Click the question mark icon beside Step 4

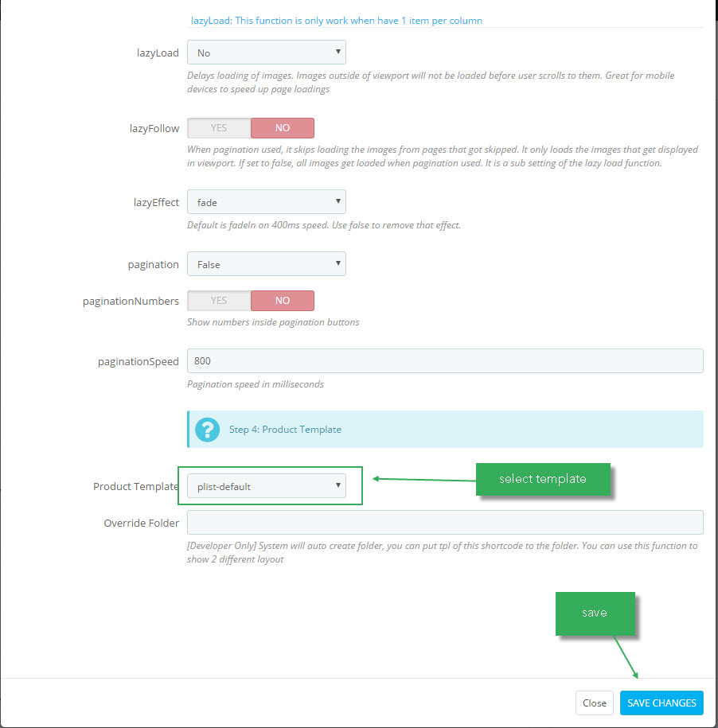(207, 430)
